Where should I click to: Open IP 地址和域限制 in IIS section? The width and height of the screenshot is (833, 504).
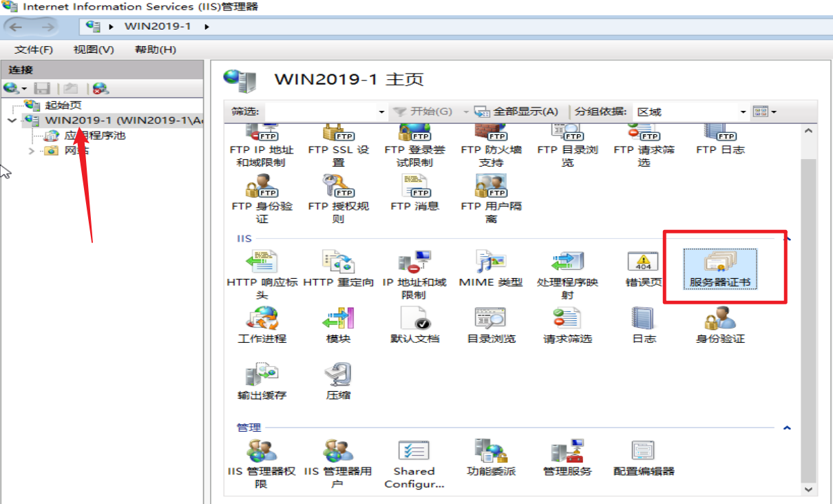coord(414,275)
